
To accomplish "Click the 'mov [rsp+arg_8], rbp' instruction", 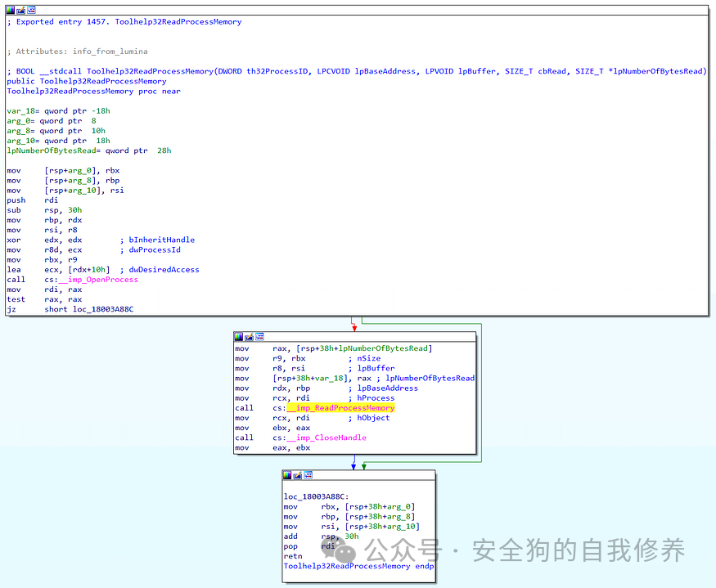I will click(63, 181).
